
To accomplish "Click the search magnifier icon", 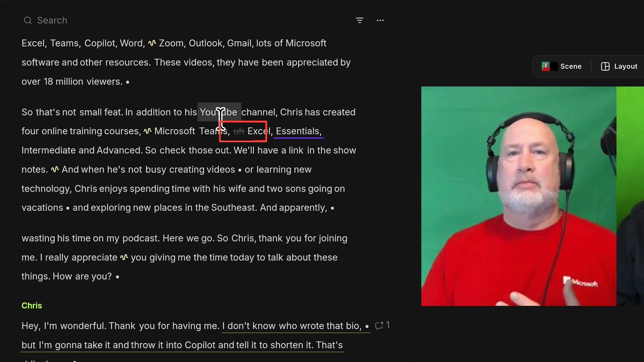I will pyautogui.click(x=28, y=20).
